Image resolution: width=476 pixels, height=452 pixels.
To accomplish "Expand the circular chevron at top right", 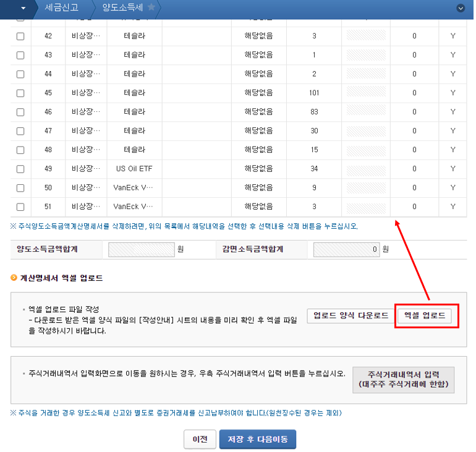I will click(x=461, y=8).
